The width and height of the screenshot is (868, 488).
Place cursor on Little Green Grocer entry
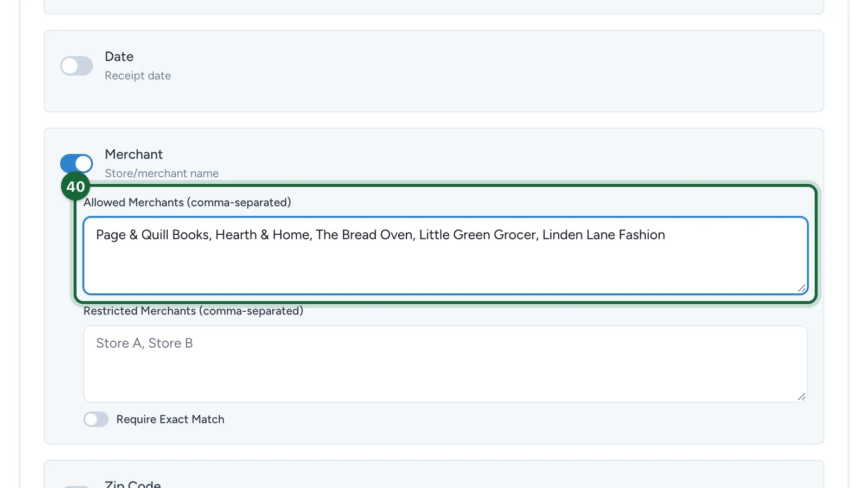click(477, 235)
